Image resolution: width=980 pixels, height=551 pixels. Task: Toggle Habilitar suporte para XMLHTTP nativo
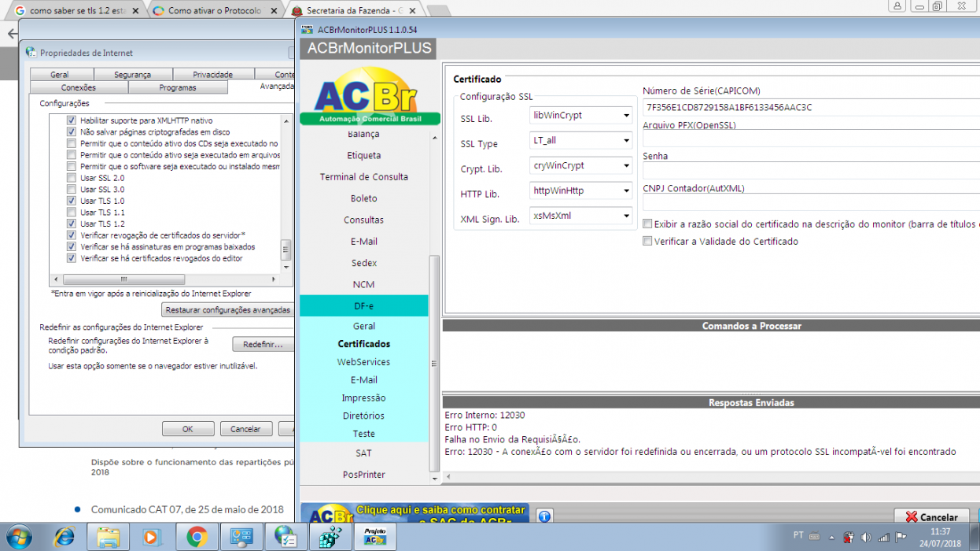click(x=72, y=120)
